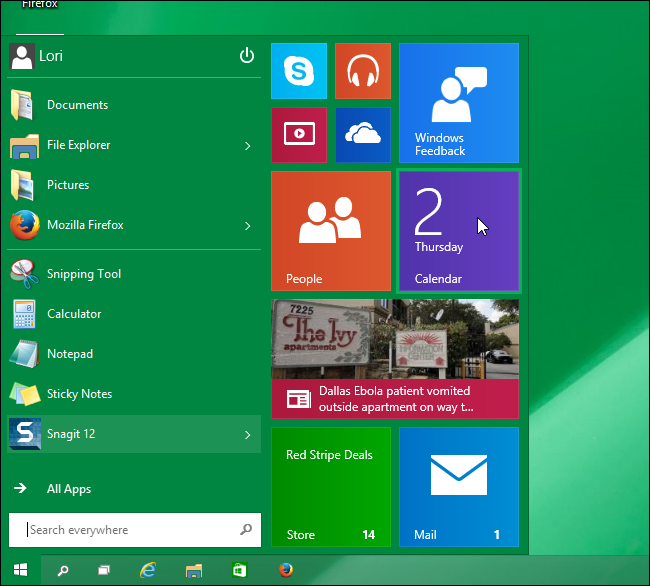Open the Mail tile
The height and width of the screenshot is (586, 650).
point(458,486)
